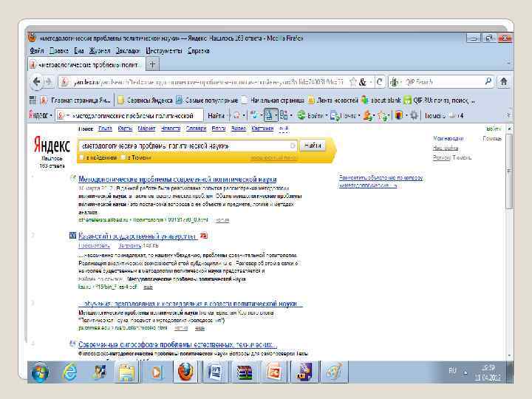
Task: Open the Инструменты menu
Action: tap(164, 50)
